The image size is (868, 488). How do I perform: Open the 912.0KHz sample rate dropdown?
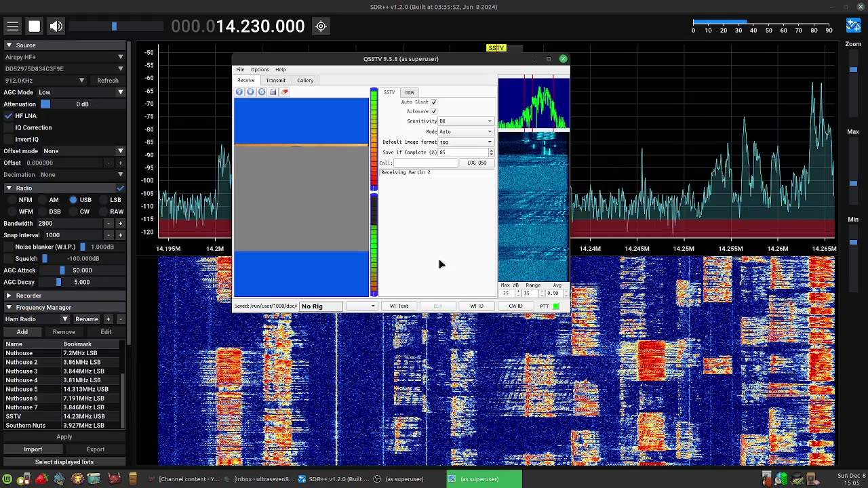pos(45,81)
